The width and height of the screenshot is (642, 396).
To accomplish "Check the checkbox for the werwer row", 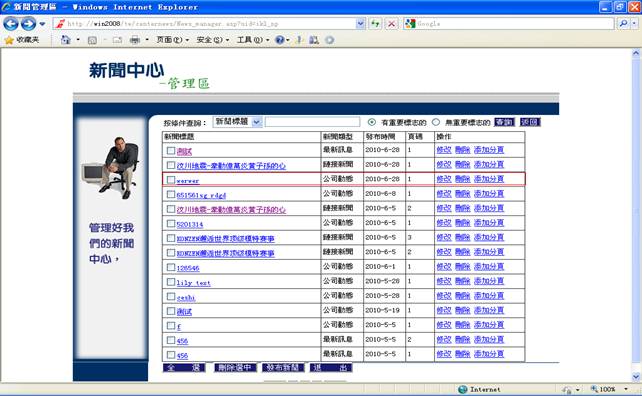I will pyautogui.click(x=171, y=180).
